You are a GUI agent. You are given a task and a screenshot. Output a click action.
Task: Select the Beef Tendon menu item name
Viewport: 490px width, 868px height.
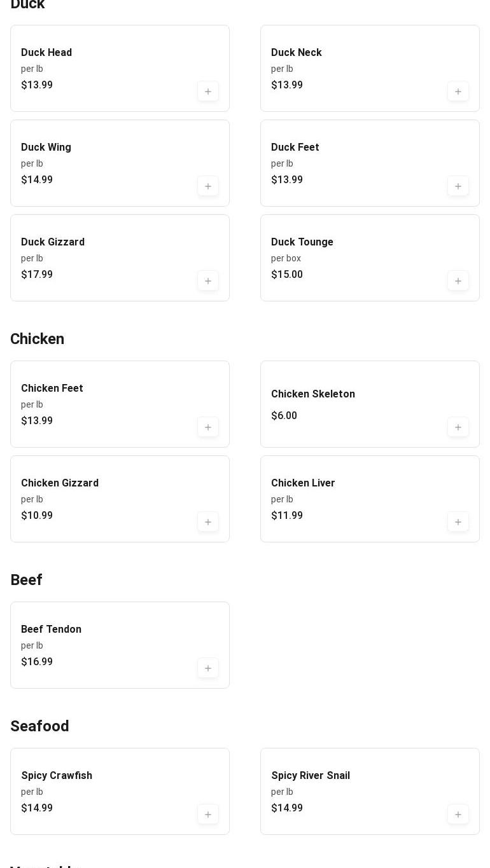51,630
